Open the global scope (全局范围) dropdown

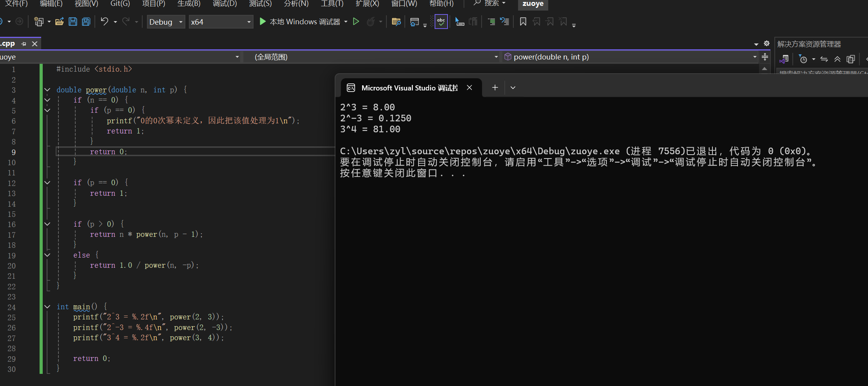pyautogui.click(x=371, y=57)
